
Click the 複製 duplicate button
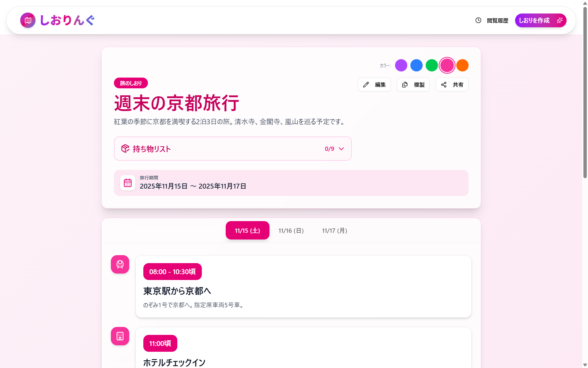(x=413, y=85)
